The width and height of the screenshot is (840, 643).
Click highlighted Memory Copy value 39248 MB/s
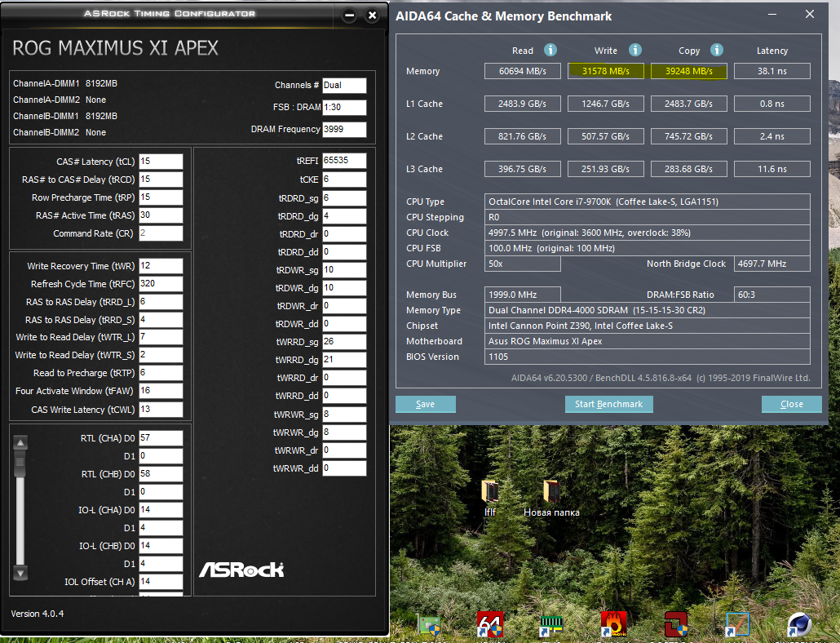pos(688,71)
